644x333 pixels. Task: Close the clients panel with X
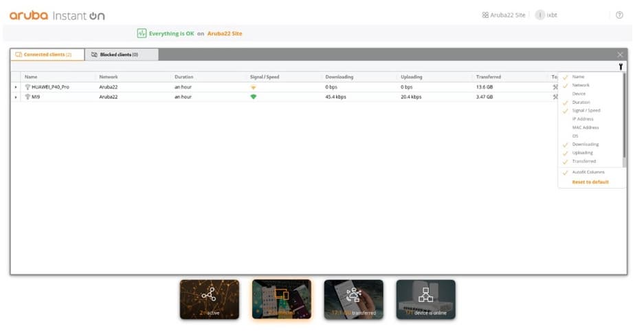point(620,54)
